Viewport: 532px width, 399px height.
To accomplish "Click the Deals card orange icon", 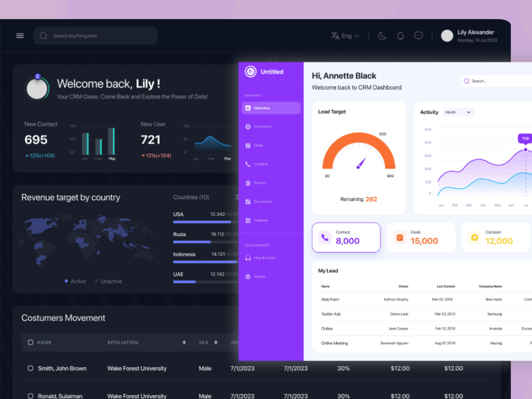I will pos(400,237).
